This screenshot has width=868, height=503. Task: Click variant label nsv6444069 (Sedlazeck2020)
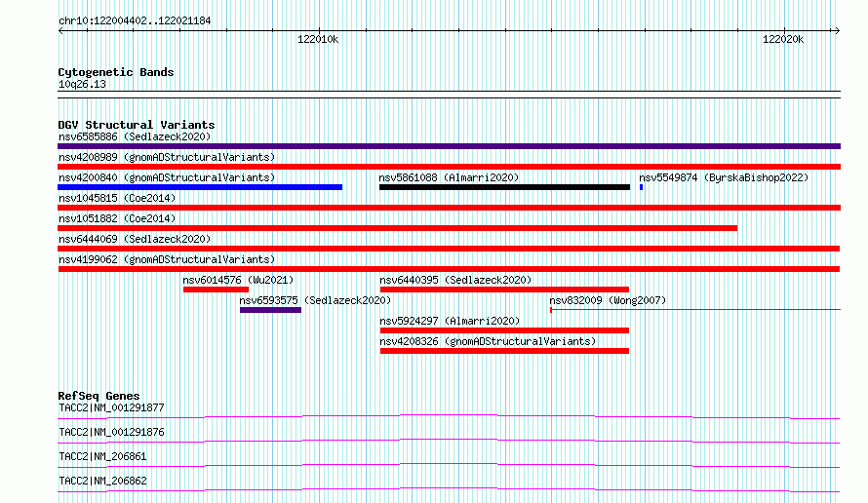135,239
